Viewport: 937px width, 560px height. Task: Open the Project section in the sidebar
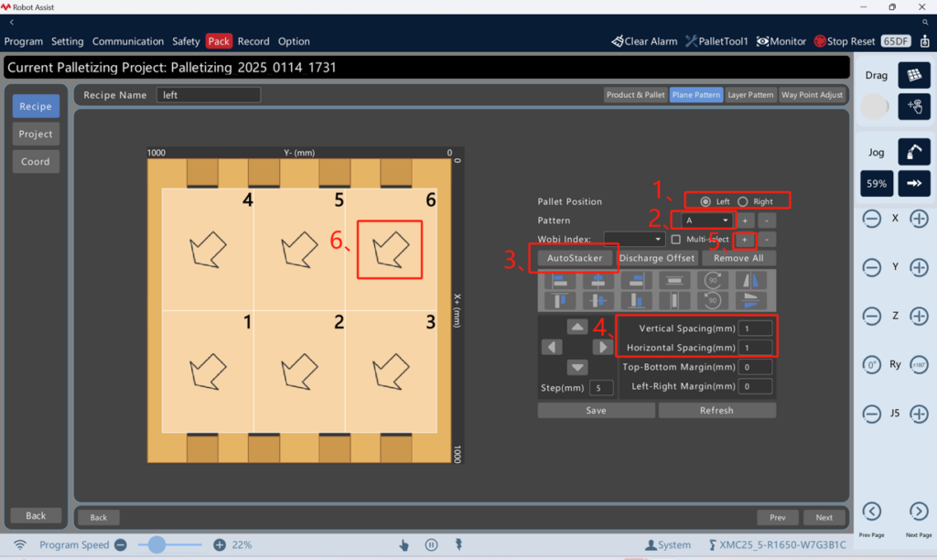36,134
